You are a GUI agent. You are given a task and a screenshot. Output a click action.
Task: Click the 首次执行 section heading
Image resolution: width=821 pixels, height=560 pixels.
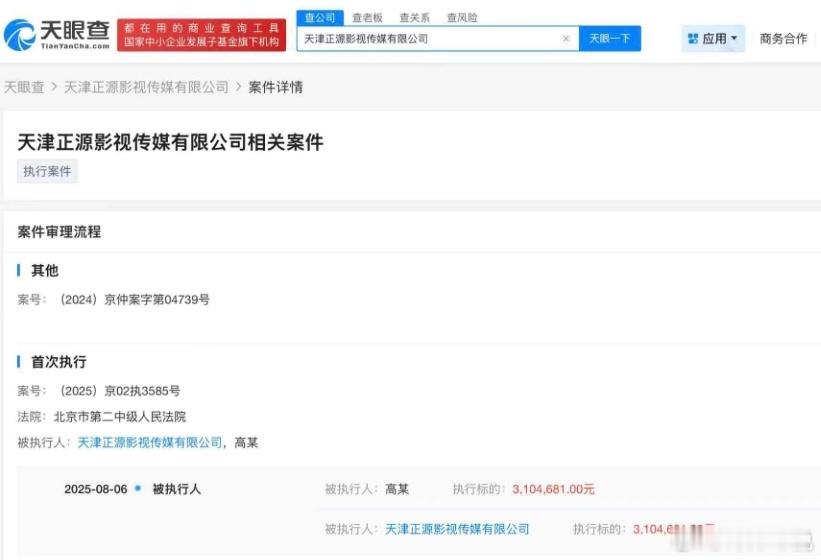pyautogui.click(x=59, y=362)
